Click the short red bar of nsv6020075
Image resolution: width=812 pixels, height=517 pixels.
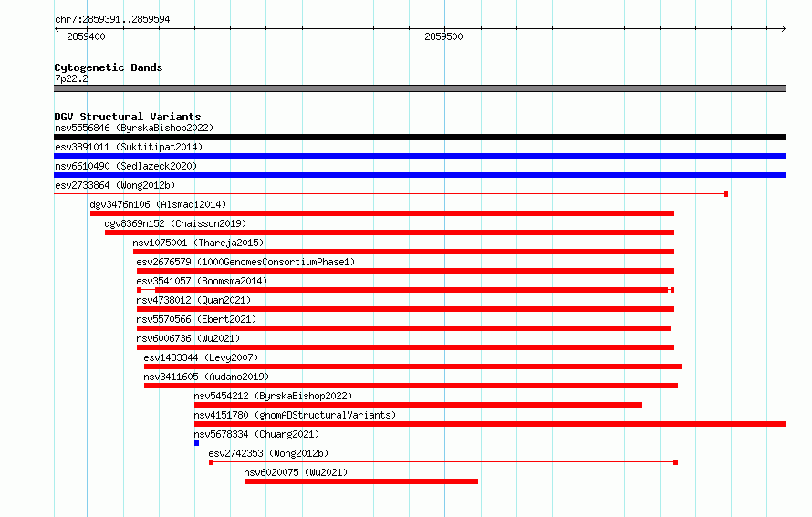tap(361, 481)
